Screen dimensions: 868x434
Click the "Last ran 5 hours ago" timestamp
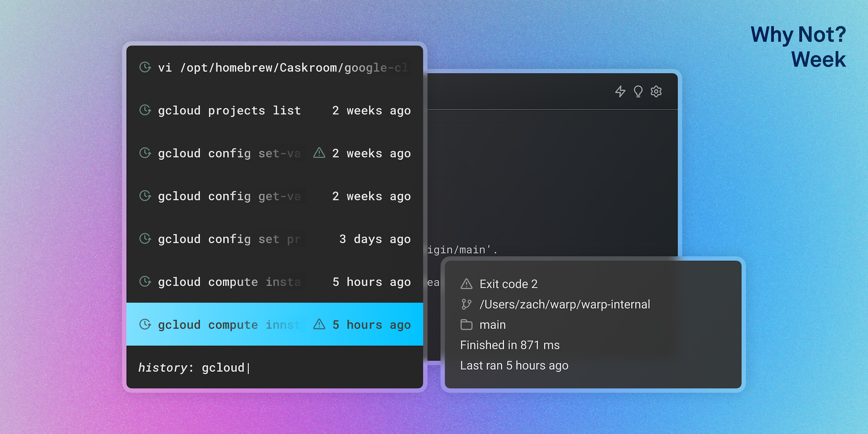click(514, 365)
